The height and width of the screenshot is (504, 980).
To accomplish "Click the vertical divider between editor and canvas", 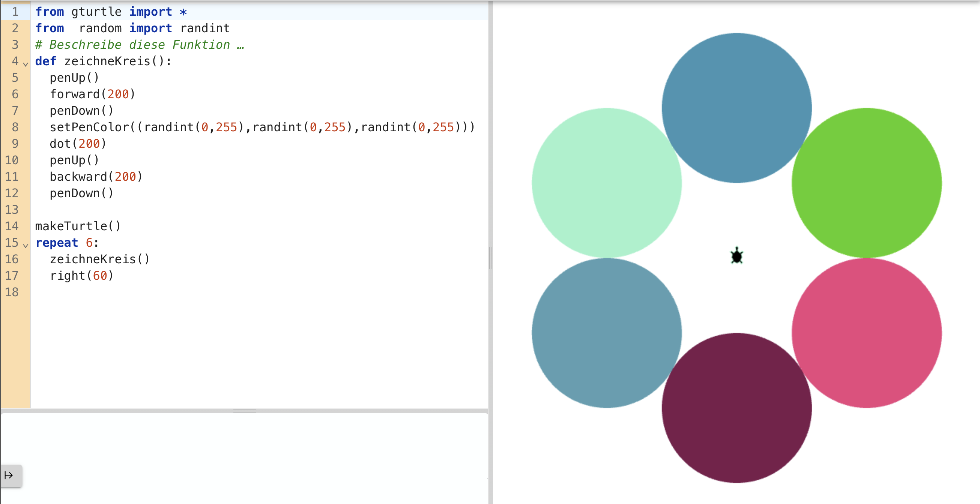I will coord(491,258).
